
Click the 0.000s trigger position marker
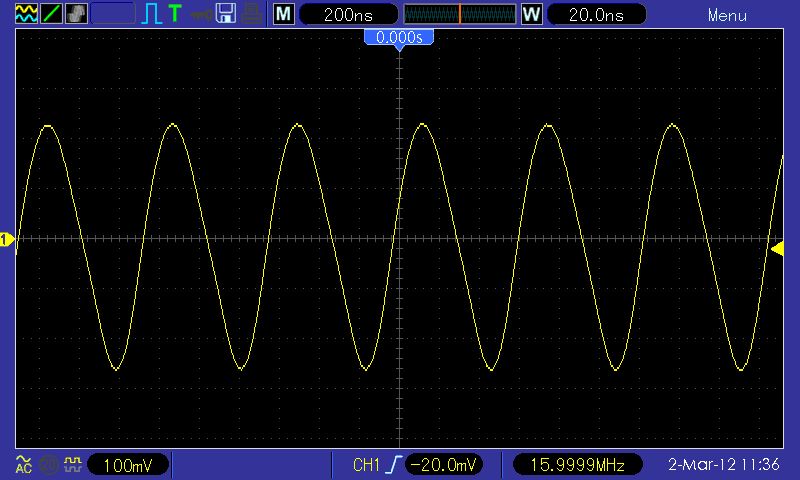399,38
